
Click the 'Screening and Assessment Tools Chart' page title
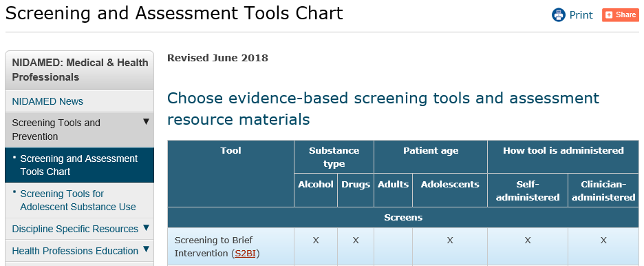[x=174, y=13]
